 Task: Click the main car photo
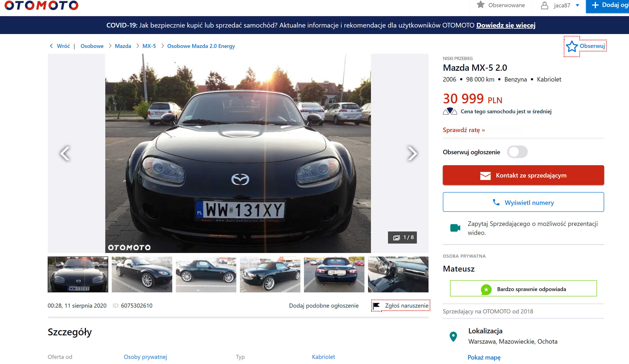coord(238,153)
